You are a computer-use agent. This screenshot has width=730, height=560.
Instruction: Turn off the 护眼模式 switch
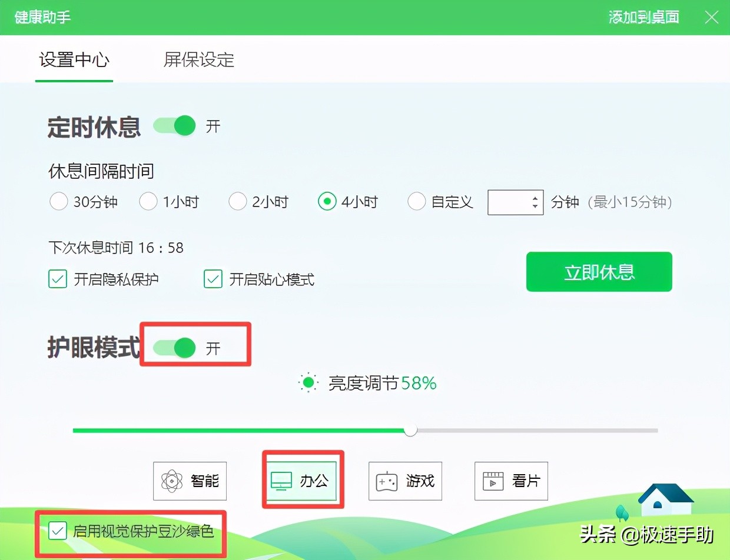(x=174, y=348)
